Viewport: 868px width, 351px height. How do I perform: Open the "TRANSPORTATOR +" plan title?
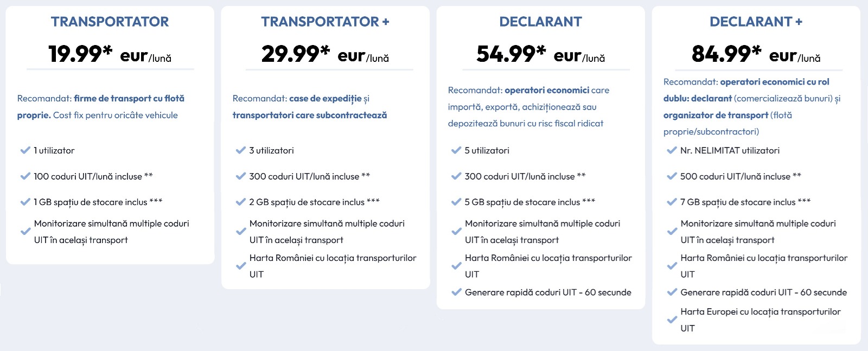[325, 22]
